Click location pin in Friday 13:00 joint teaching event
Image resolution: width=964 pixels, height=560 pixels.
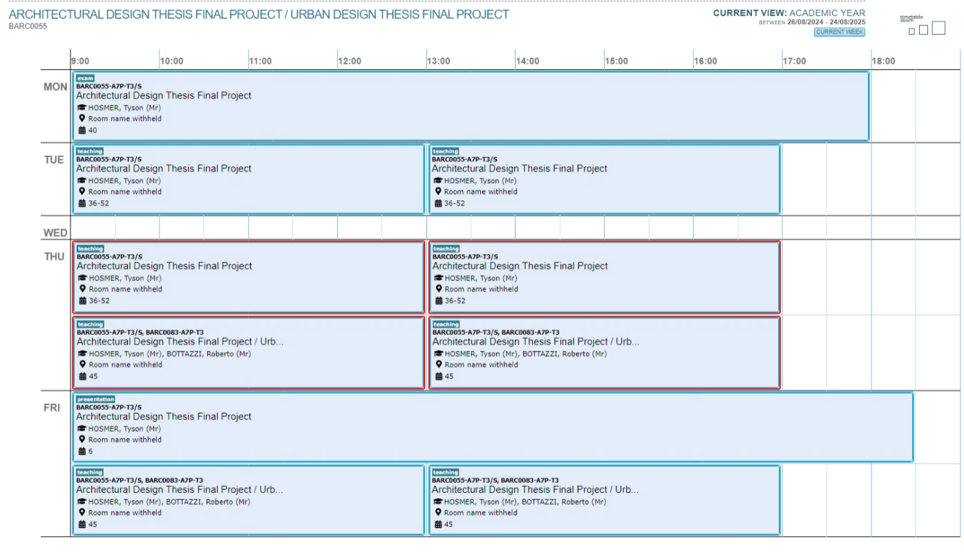[437, 512]
